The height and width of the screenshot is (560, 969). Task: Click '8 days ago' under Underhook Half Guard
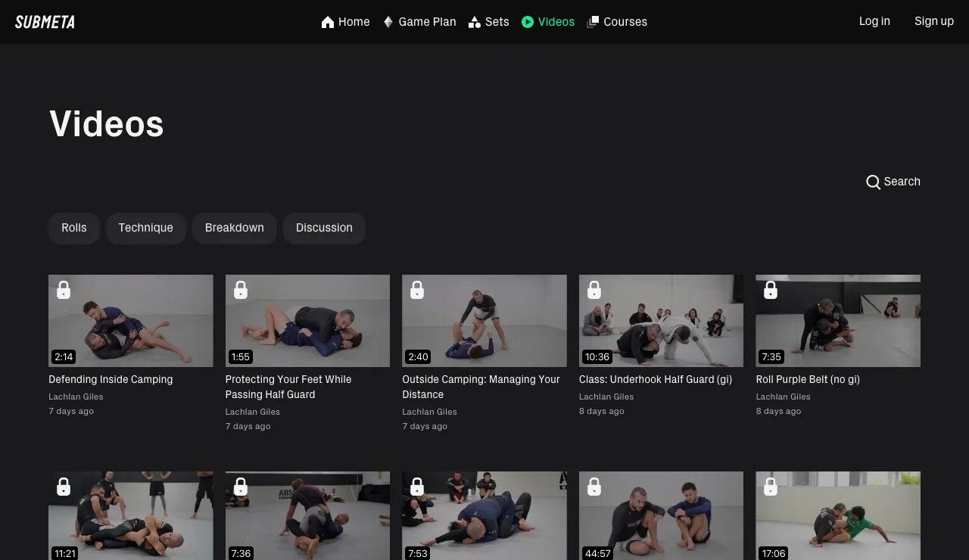tap(602, 411)
